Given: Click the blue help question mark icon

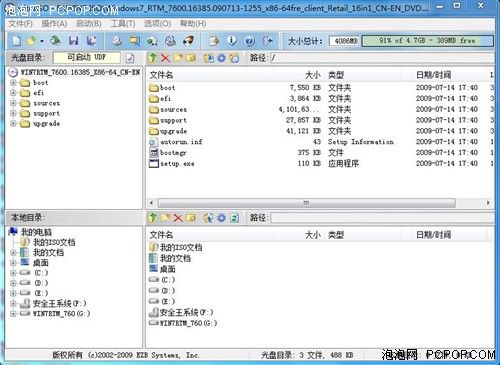Looking at the screenshot, I should [x=249, y=41].
